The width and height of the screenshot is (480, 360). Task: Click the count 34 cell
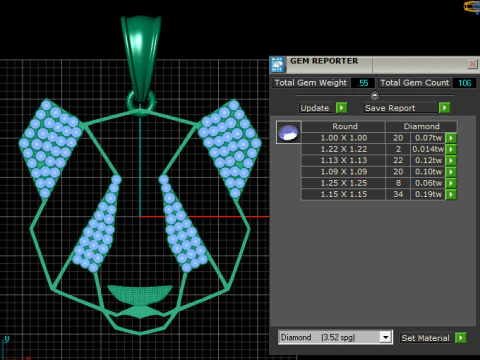[398, 194]
